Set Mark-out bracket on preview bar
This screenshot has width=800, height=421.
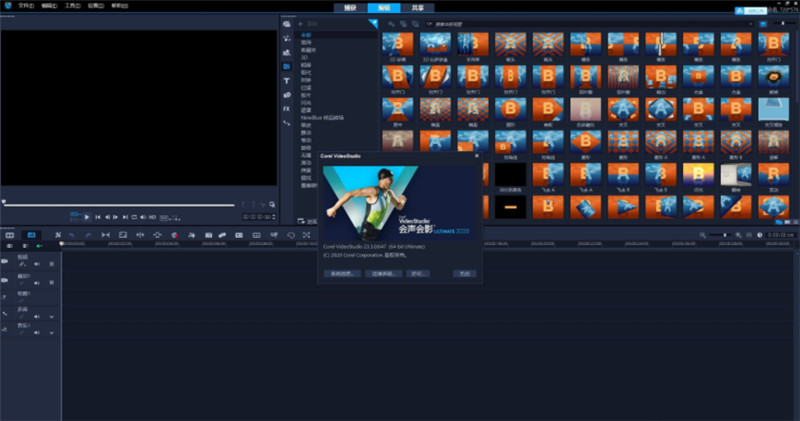(x=253, y=205)
